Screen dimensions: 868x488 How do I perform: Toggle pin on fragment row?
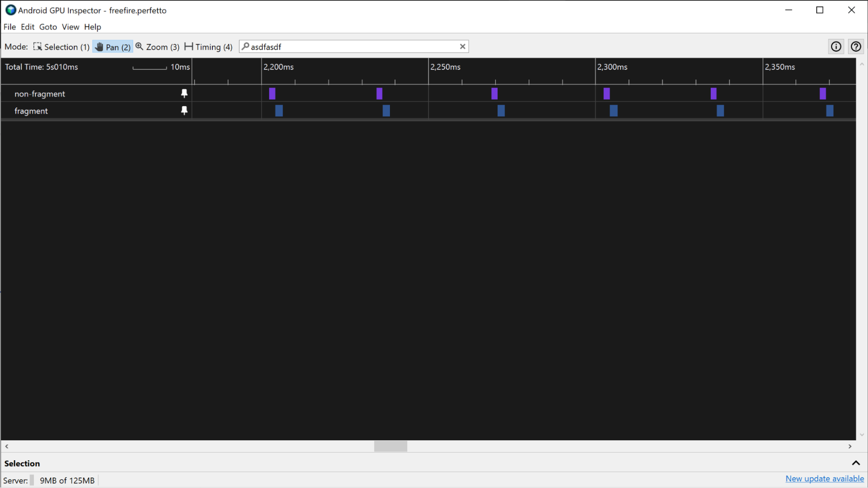point(184,111)
